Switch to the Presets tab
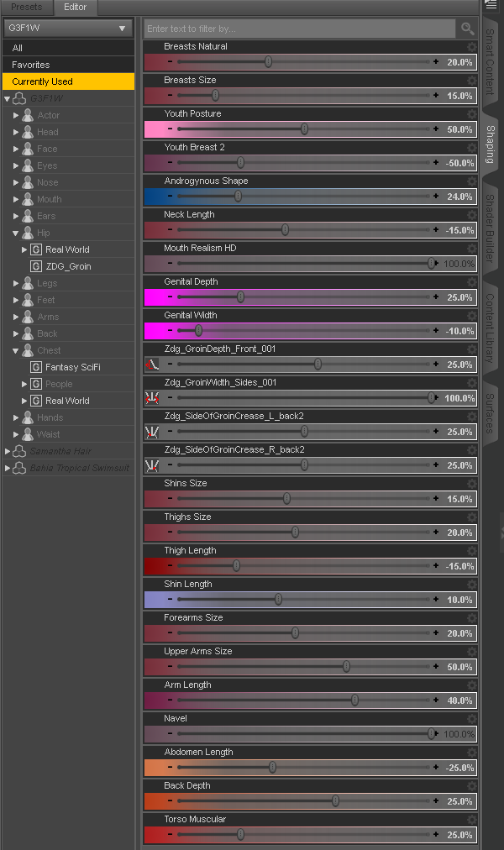 27,7
